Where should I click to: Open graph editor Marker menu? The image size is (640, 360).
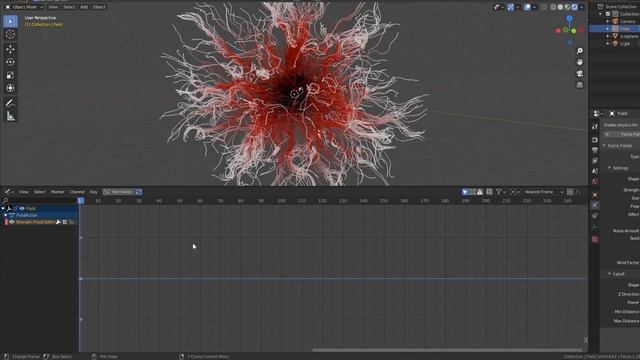(57, 192)
